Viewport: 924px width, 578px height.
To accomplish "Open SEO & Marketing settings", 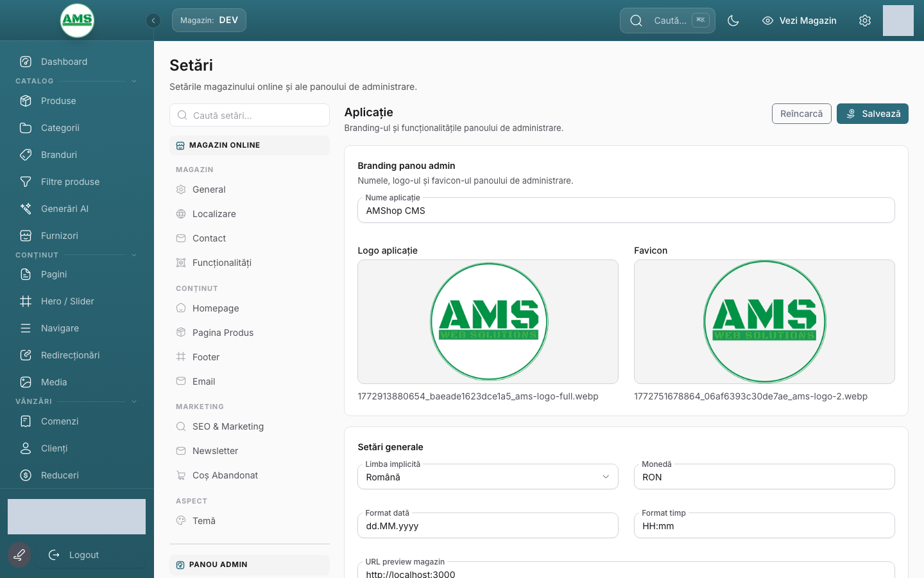I will pos(250,426).
